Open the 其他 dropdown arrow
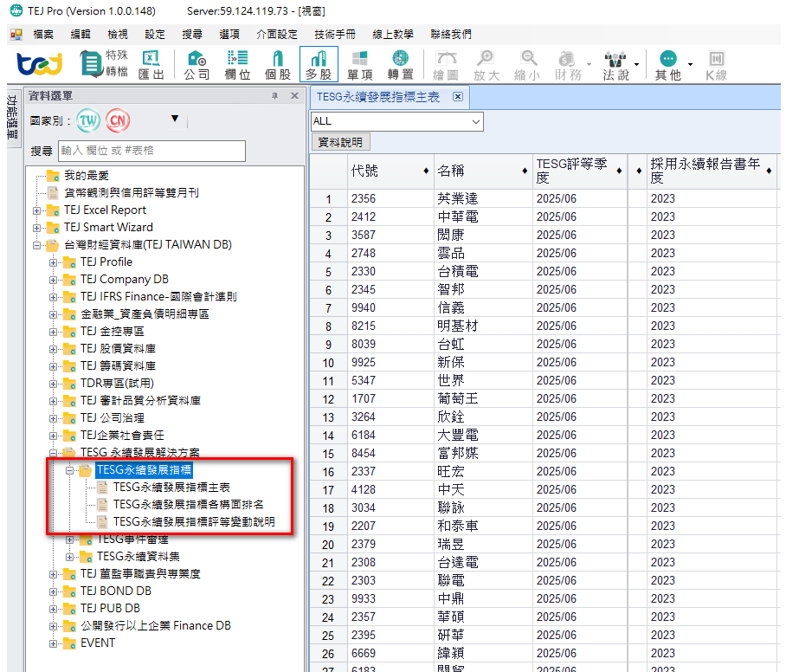Viewport: 786px width, 672px height. pyautogui.click(x=690, y=65)
